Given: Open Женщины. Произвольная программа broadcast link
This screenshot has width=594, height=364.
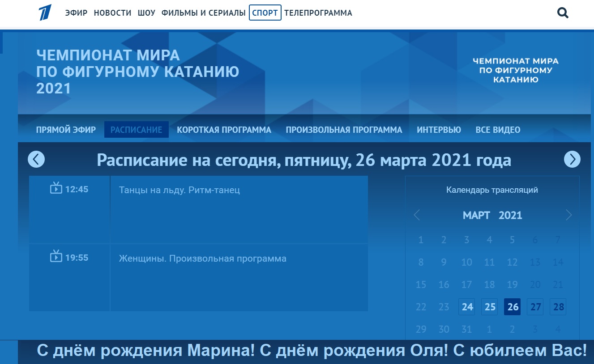Looking at the screenshot, I should pyautogui.click(x=202, y=258).
